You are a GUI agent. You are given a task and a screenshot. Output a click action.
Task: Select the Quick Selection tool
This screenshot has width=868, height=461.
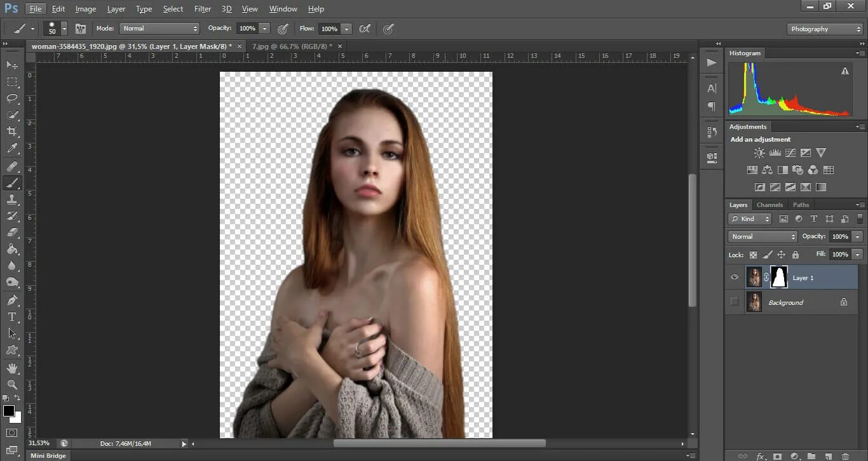coord(12,115)
